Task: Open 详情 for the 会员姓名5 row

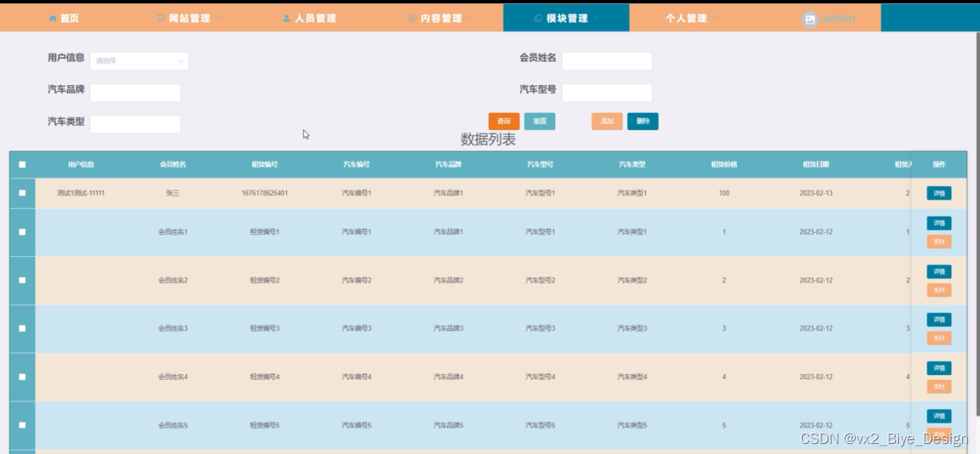Action: coord(939,416)
